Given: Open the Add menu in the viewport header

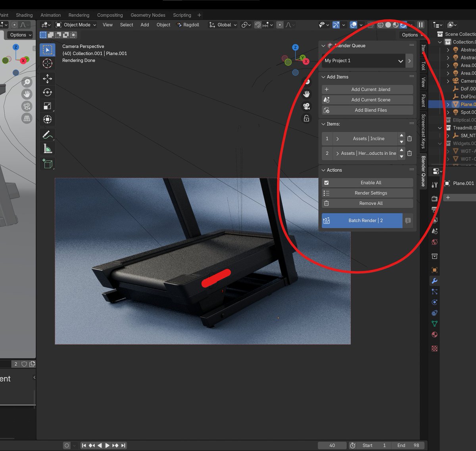Looking at the screenshot, I should click(x=145, y=25).
